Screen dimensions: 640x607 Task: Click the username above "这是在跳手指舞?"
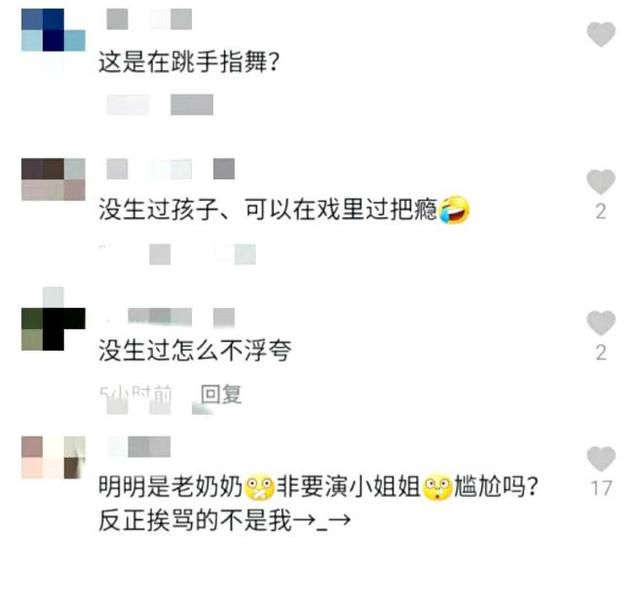point(149,19)
